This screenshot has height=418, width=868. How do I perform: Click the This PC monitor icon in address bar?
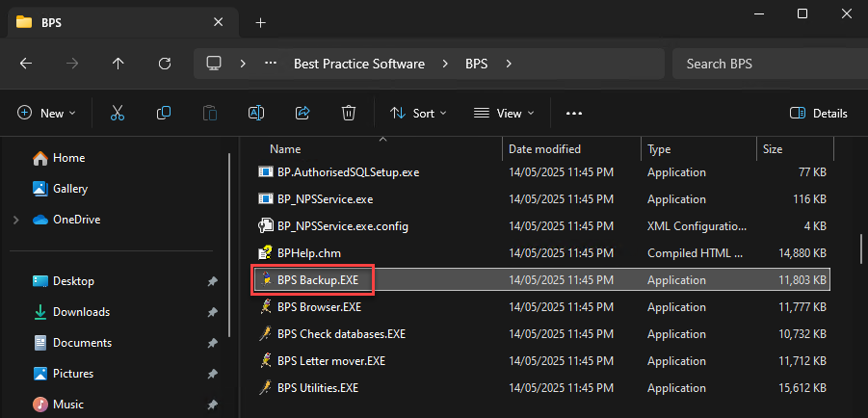214,64
